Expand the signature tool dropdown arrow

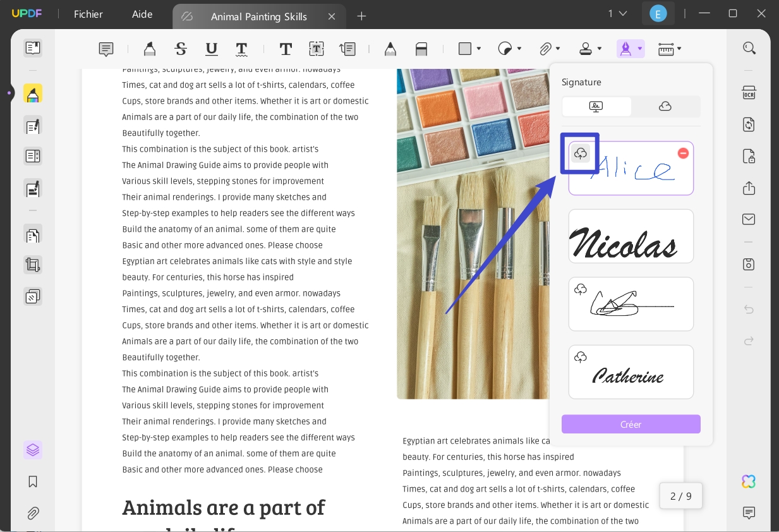click(x=640, y=49)
